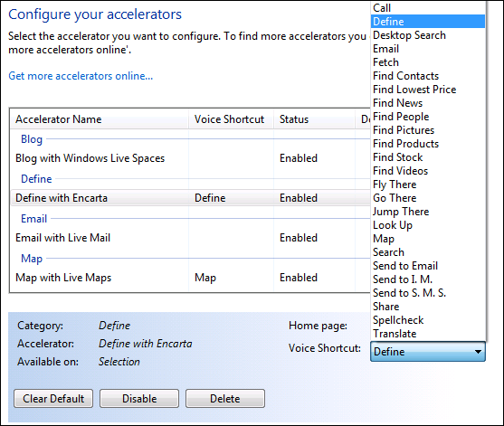The height and width of the screenshot is (426, 504).
Task: Choose 'Fetch' voice shortcut option
Action: pos(428,62)
